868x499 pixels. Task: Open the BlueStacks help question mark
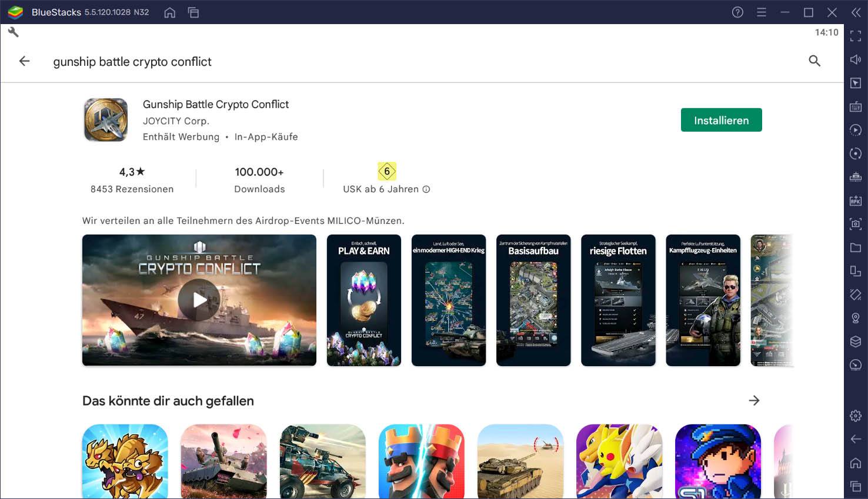(x=737, y=12)
